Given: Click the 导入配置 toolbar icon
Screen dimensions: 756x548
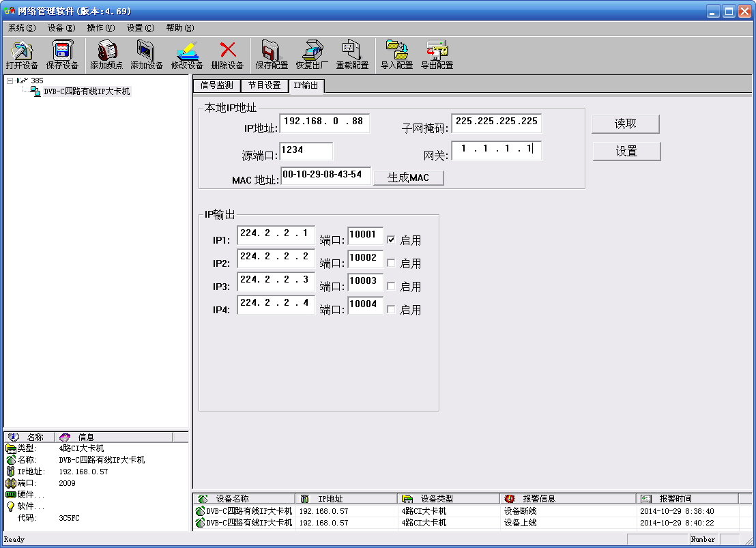Looking at the screenshot, I should click(397, 51).
